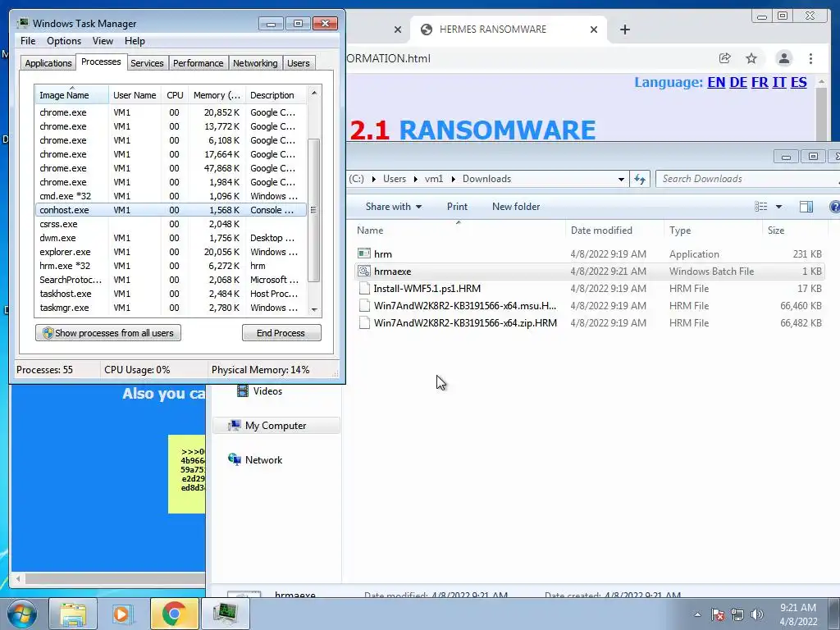This screenshot has height=630, width=840.
Task: Open the view options dropdown arrow
Action: pos(778,207)
